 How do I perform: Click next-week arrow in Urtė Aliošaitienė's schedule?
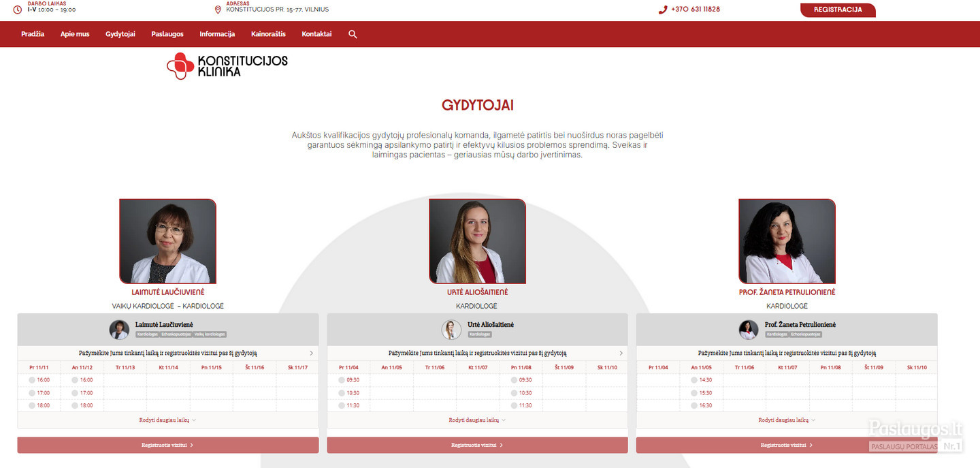click(x=621, y=354)
